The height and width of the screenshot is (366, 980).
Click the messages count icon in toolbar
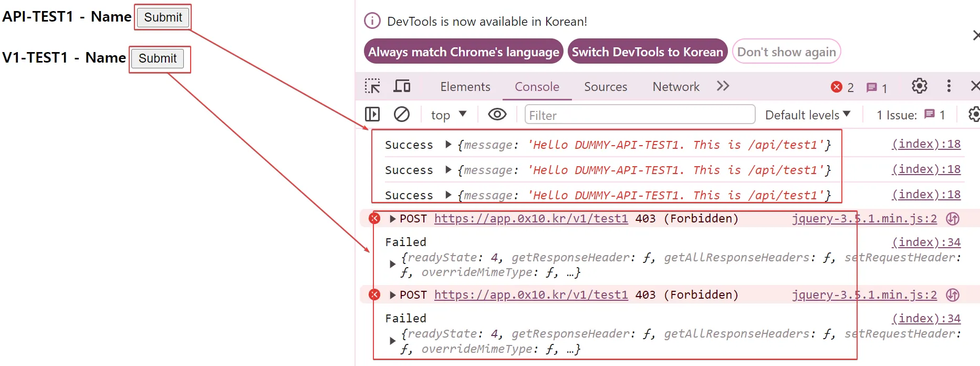point(877,88)
